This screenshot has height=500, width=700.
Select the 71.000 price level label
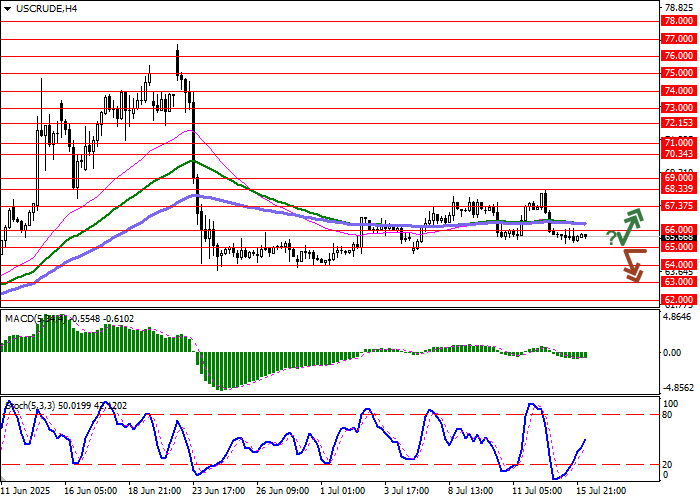click(679, 143)
